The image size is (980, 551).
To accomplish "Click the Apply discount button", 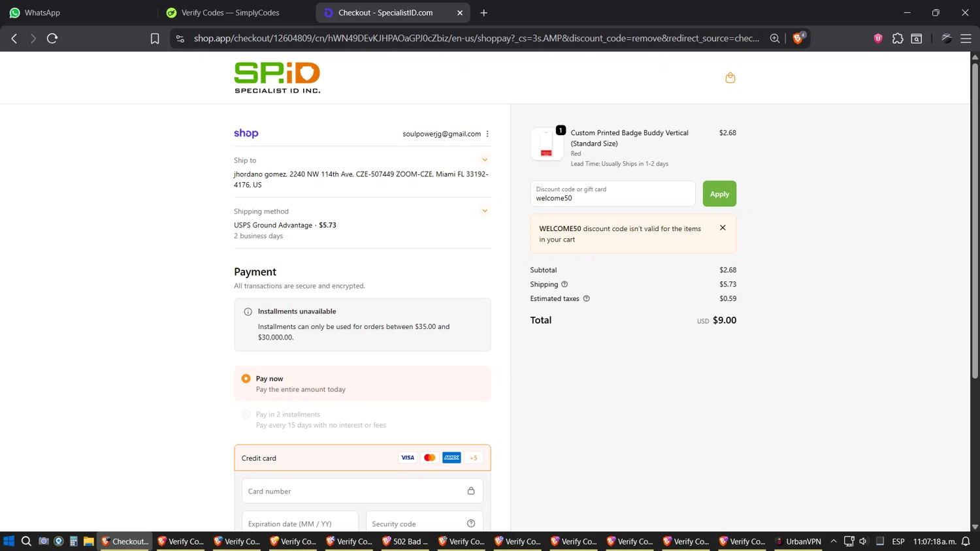I will 719,194.
